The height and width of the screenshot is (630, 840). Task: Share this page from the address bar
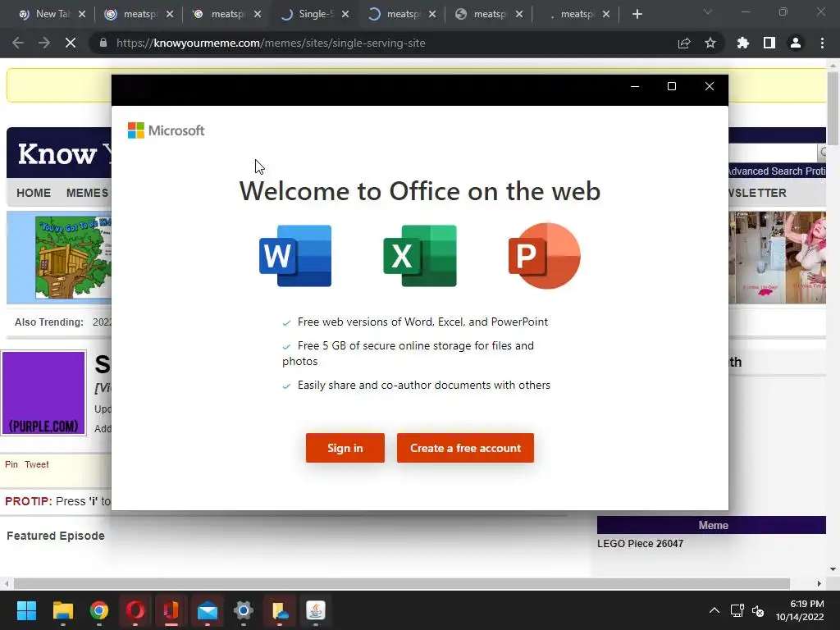click(684, 43)
